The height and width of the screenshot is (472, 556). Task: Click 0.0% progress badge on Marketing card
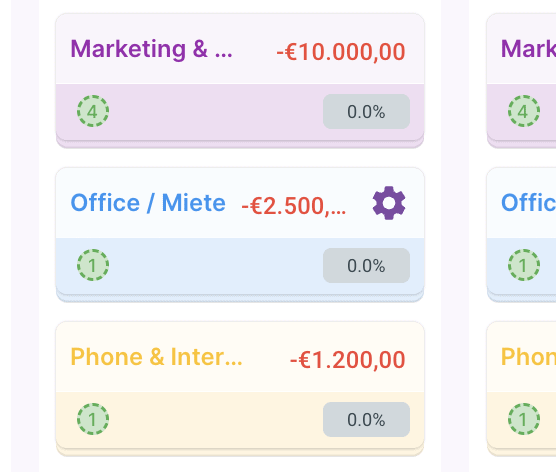[x=366, y=111]
